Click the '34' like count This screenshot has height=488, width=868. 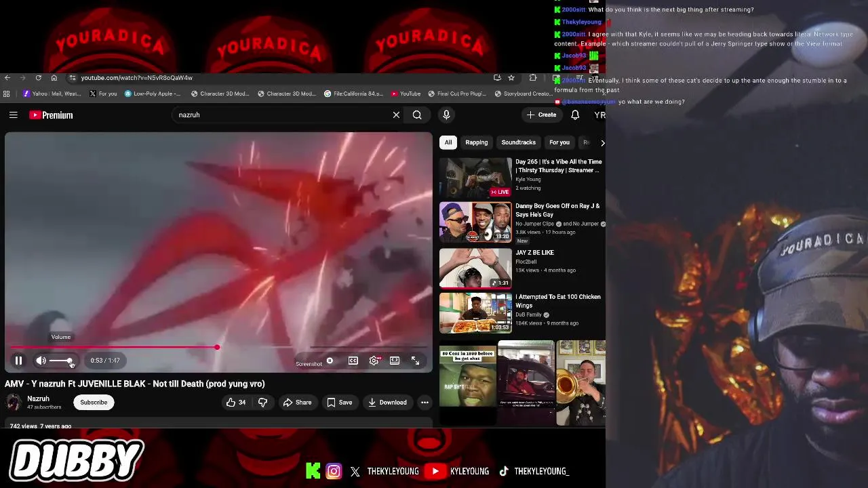tap(242, 403)
